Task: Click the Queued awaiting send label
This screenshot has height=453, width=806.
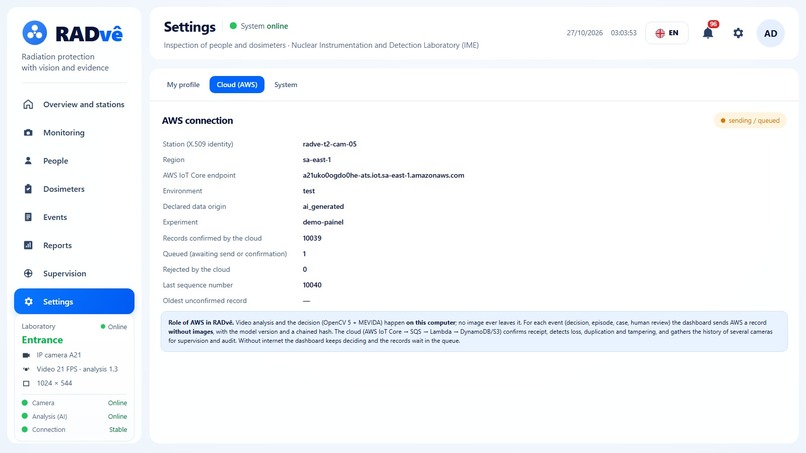Action: pyautogui.click(x=225, y=253)
